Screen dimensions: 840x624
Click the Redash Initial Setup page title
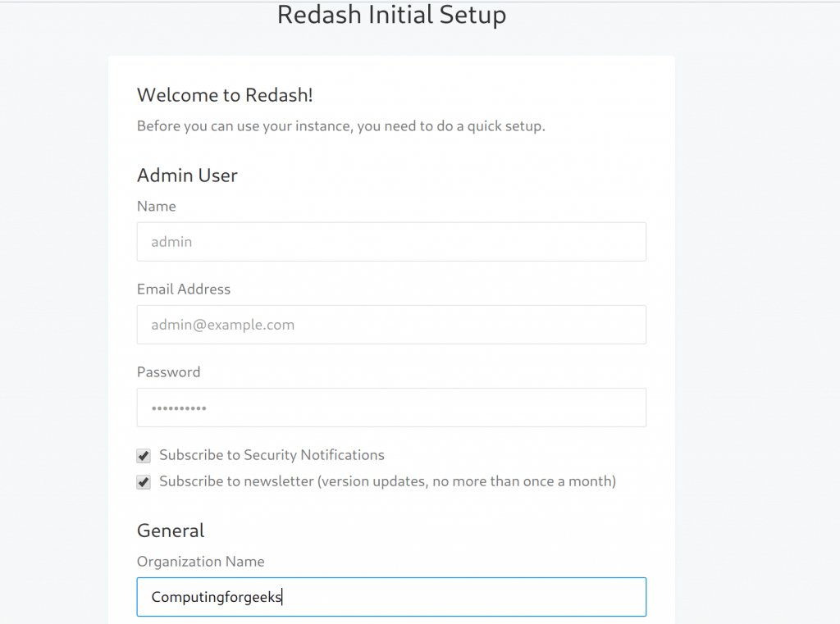pyautogui.click(x=391, y=15)
